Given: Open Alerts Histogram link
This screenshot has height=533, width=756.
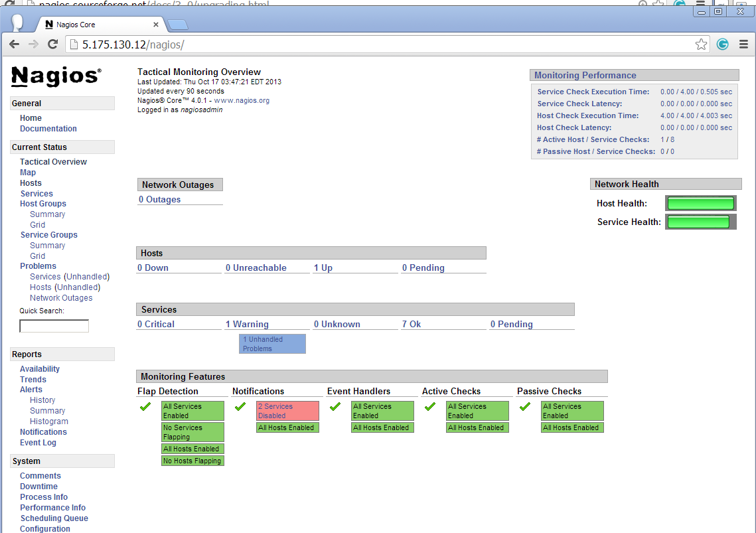Looking at the screenshot, I should 48,421.
